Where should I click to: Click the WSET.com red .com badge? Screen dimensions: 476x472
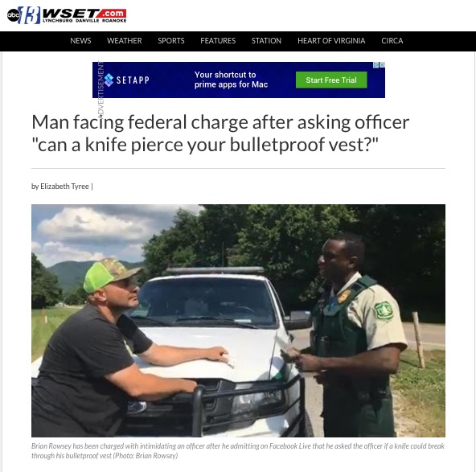tap(112, 14)
